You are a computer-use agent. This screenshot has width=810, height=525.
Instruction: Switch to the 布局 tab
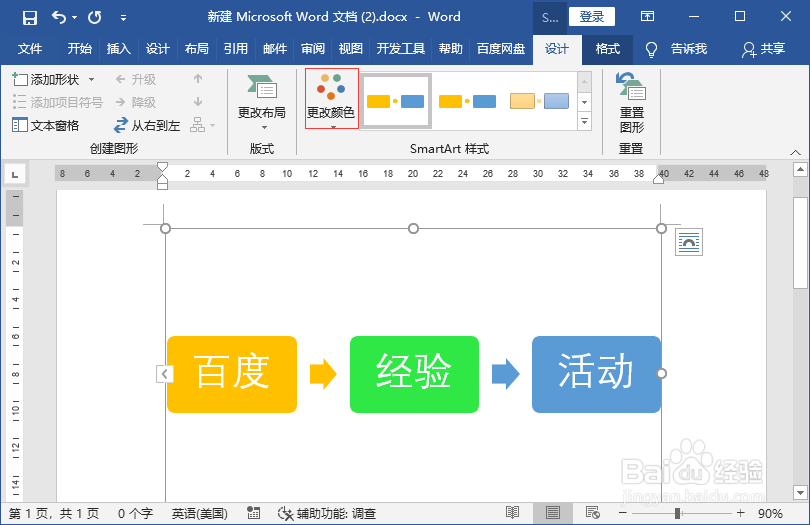197,49
